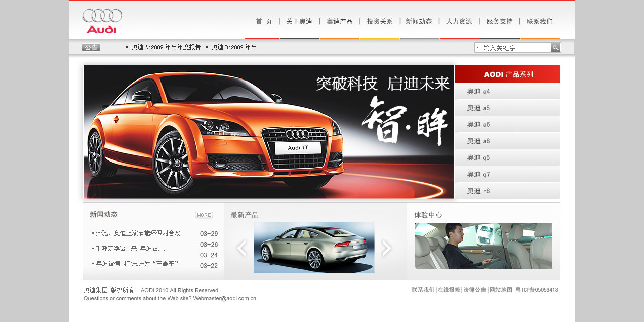Select 奥迪 a8 in the product series

point(507,141)
